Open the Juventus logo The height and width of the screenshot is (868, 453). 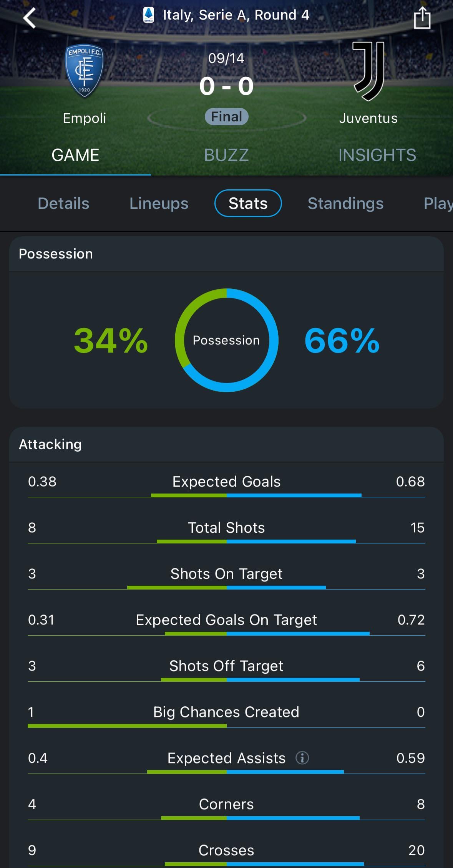[368, 71]
